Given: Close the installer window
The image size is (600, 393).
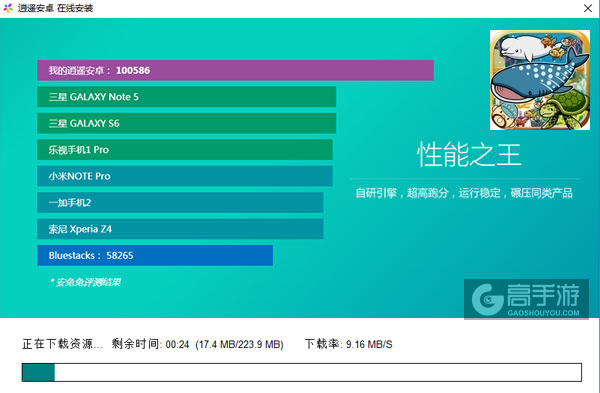Looking at the screenshot, I should click(x=588, y=8).
